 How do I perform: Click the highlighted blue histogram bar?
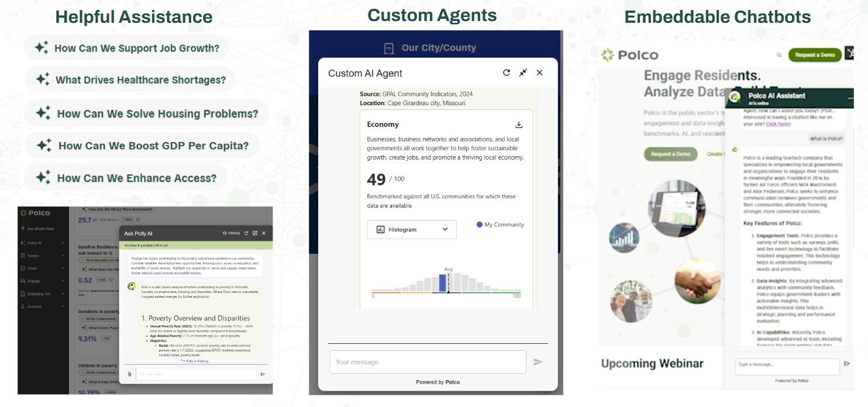pos(443,283)
